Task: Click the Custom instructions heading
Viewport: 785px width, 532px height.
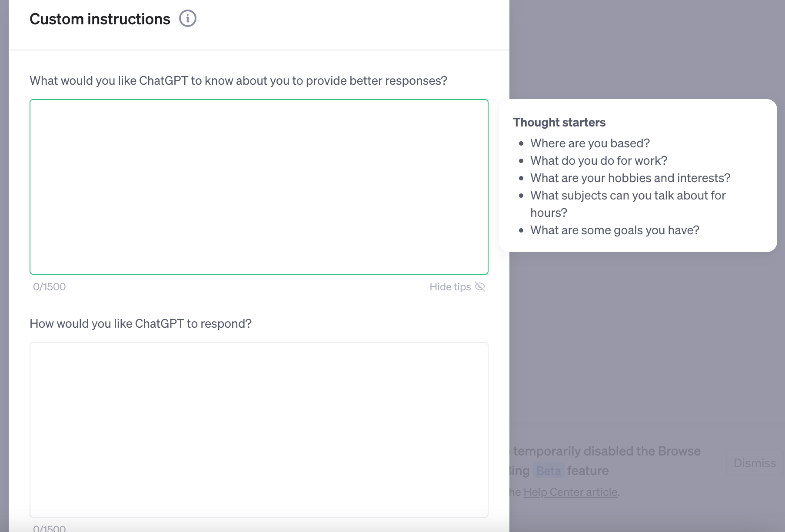Action: click(x=100, y=19)
